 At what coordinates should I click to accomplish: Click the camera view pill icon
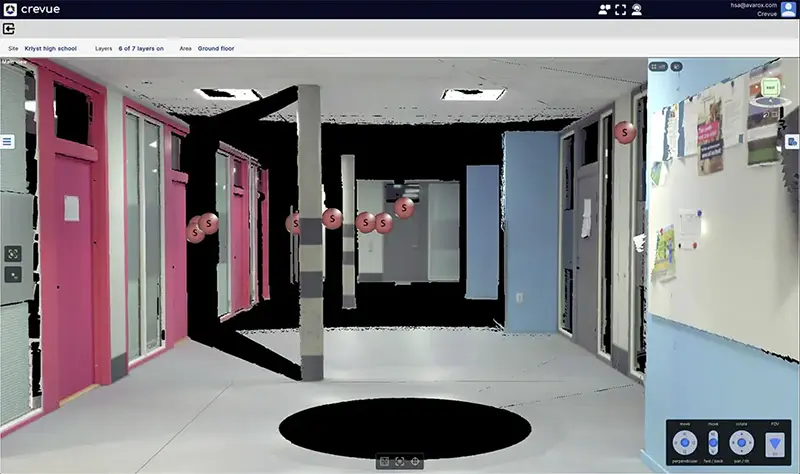677,66
